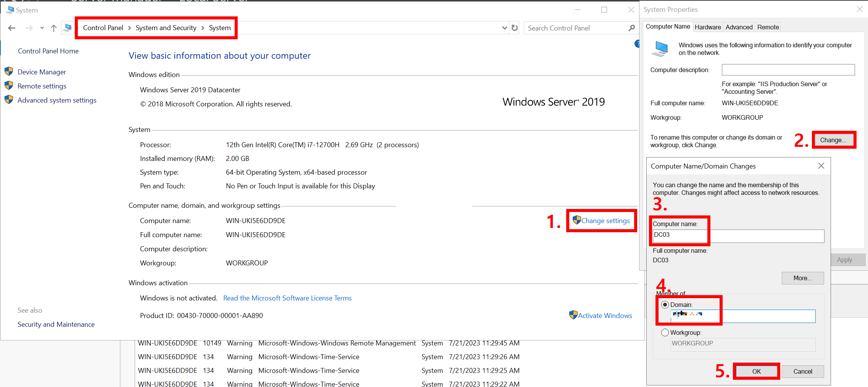Switch to the Remote tab
The height and width of the screenshot is (387, 868).
pos(768,27)
